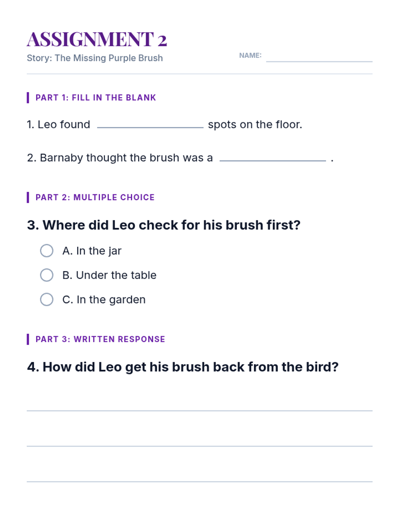Click the 'spots on the floor' text
399x532 pixels.
[x=255, y=124]
